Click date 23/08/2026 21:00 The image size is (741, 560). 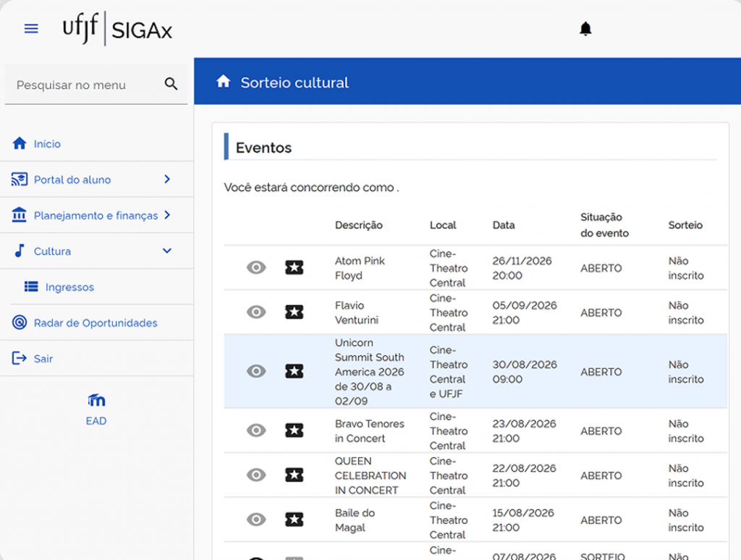524,430
